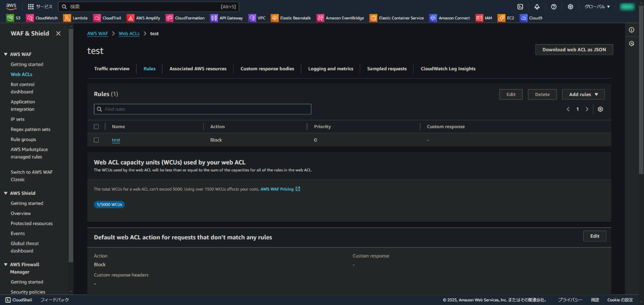Open rules table preferences gear

tap(600, 109)
